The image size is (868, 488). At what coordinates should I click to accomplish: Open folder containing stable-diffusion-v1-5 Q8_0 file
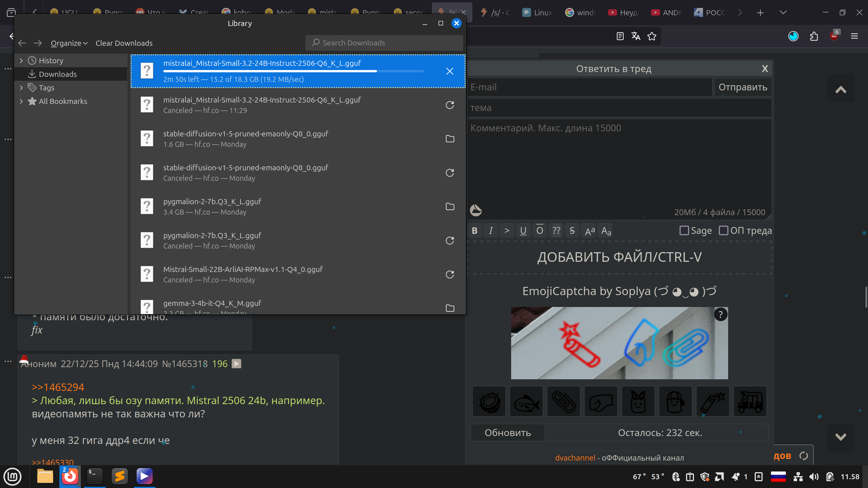(x=450, y=139)
